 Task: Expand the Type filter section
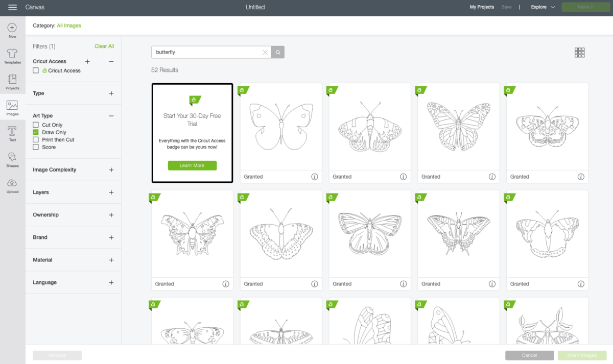[x=111, y=93]
